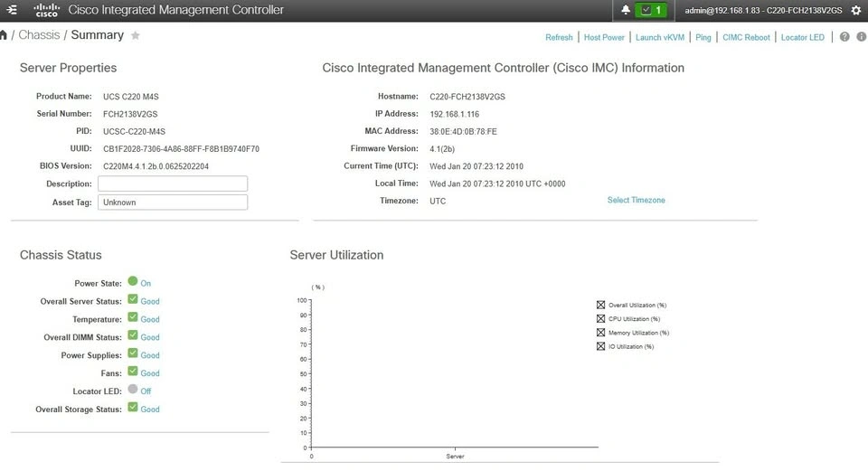Open Temperature Good link
Screen dimensions: 868x471
coord(150,319)
